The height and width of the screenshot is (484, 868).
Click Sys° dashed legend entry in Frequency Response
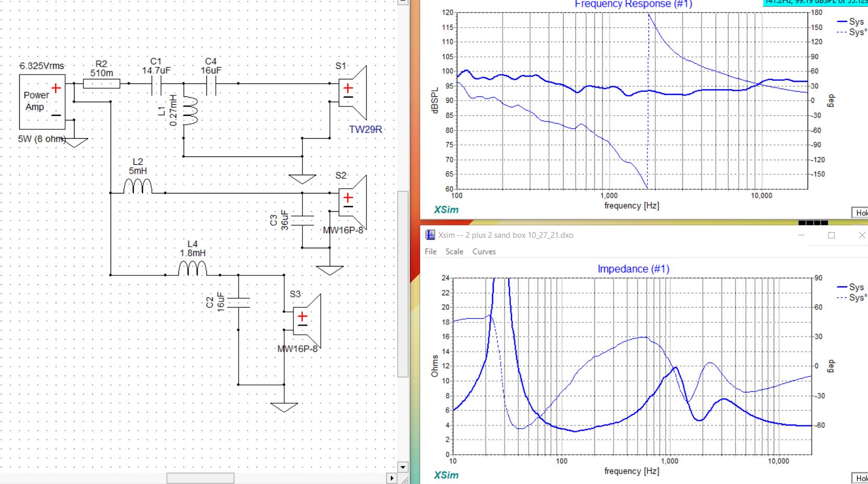851,32
